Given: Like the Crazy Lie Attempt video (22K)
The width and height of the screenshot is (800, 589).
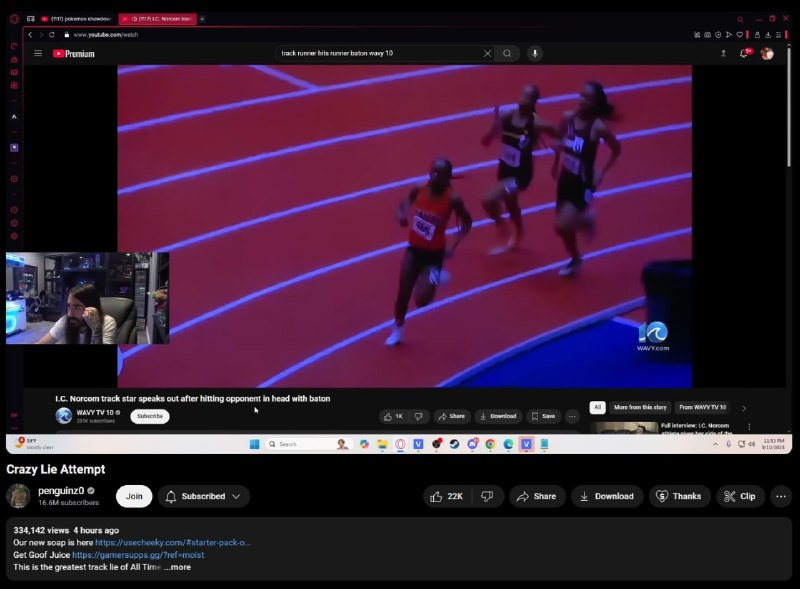Looking at the screenshot, I should pyautogui.click(x=446, y=496).
